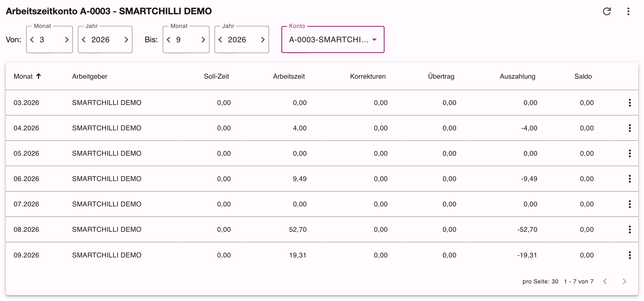Increase the Von month value
This screenshot has width=644, height=301.
point(67,40)
